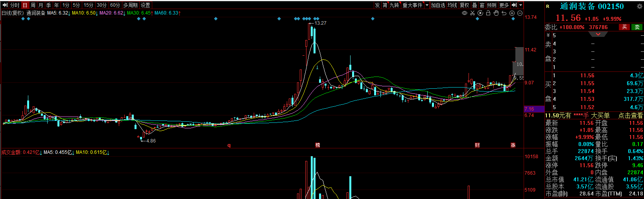This screenshot has width=644, height=199.
Task: Open stock panel gear settings
Action: pyautogui.click(x=639, y=6)
